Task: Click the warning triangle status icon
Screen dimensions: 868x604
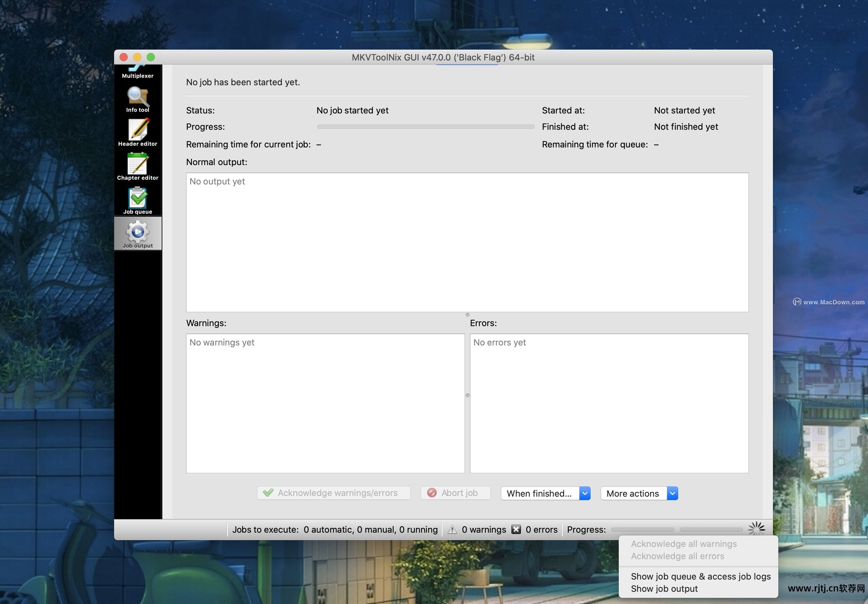Action: 452,530
